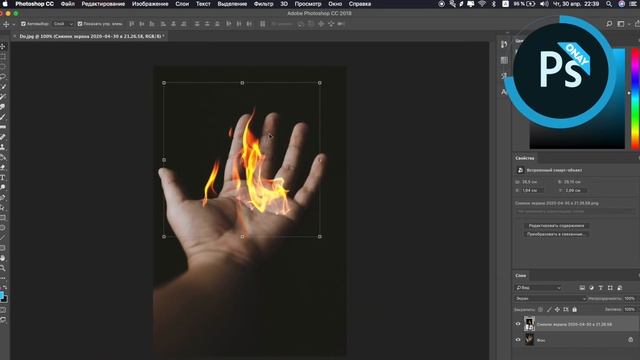Filter layers by adjustment layers icon
The width and height of the screenshot is (640, 360).
click(x=591, y=288)
